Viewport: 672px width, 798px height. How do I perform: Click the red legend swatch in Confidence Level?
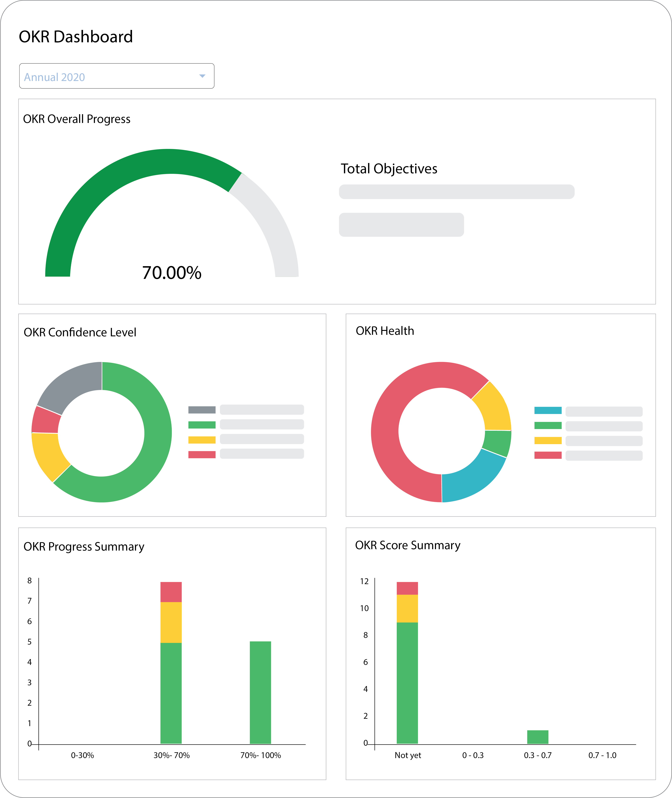click(201, 454)
